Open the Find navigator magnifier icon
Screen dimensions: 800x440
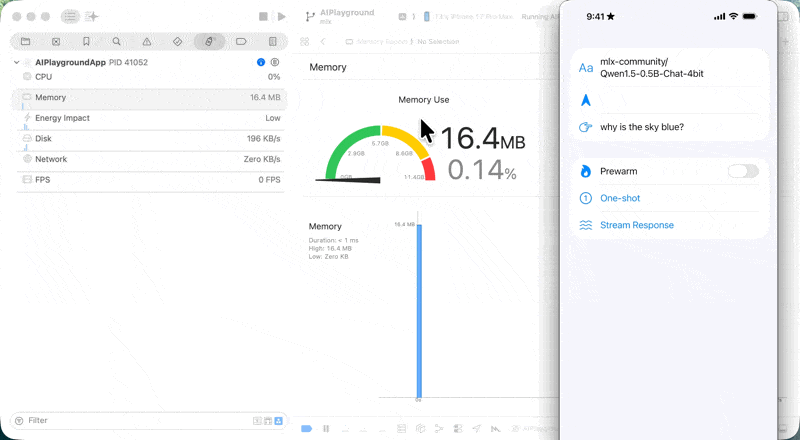117,42
